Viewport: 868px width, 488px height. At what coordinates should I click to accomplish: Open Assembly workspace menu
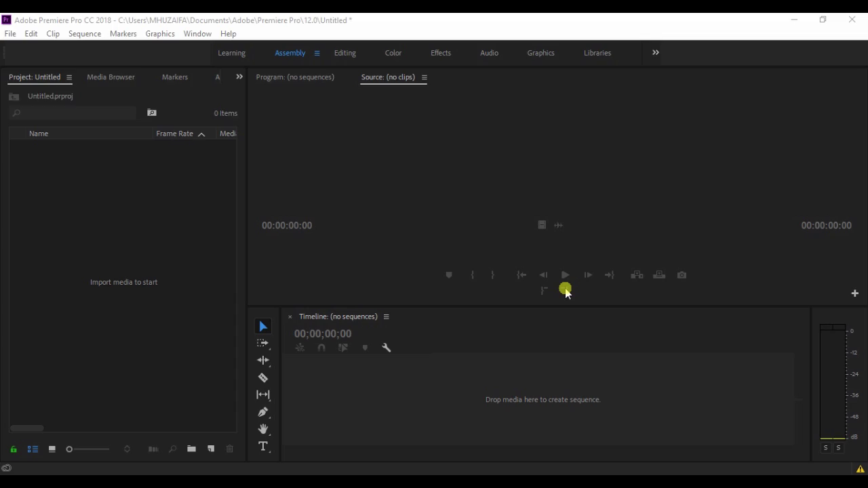tap(317, 53)
